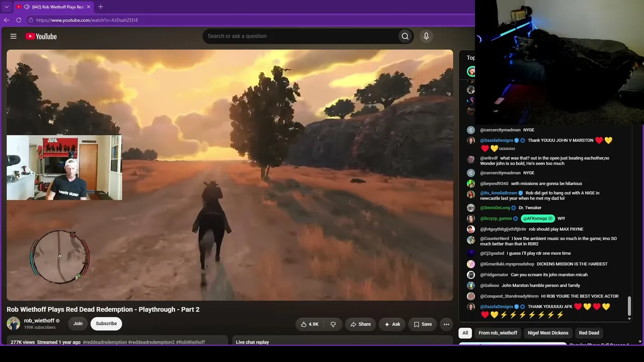This screenshot has width=644, height=362.
Task: Open a new browser tab
Action: coord(101,7)
